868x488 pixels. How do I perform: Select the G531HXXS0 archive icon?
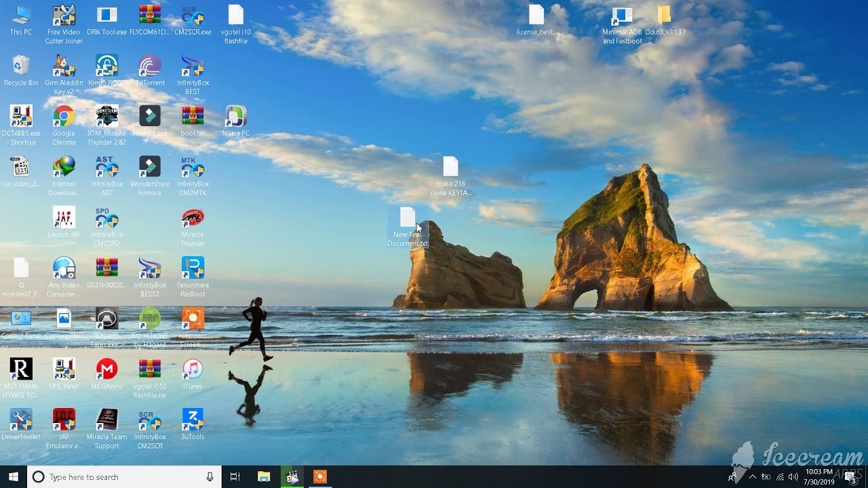point(106,273)
